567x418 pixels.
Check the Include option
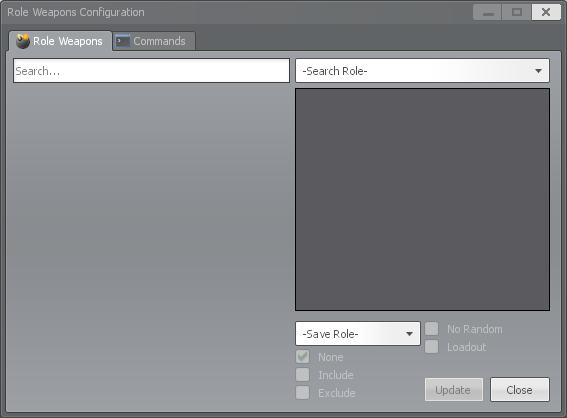[302, 375]
